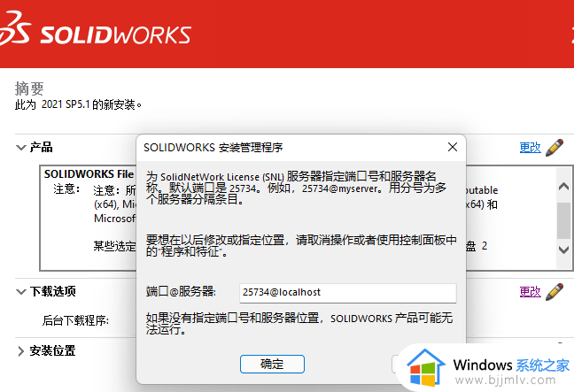Click the product list scrollbar thumb
Viewport: 574px width, 392px height.
tap(563, 220)
